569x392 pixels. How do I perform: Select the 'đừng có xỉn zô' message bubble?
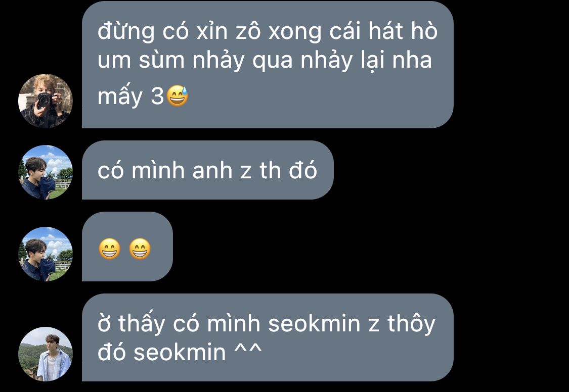click(268, 65)
